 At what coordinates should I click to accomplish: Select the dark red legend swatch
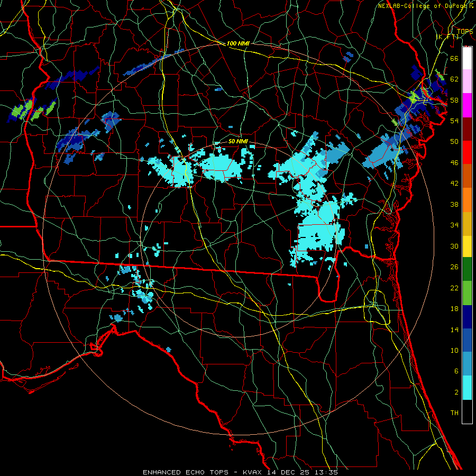click(x=467, y=129)
